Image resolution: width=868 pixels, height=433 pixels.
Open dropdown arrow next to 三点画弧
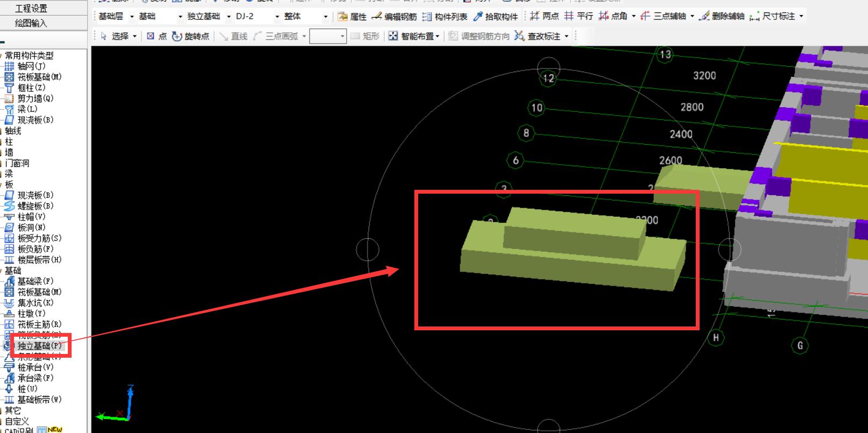pos(304,36)
